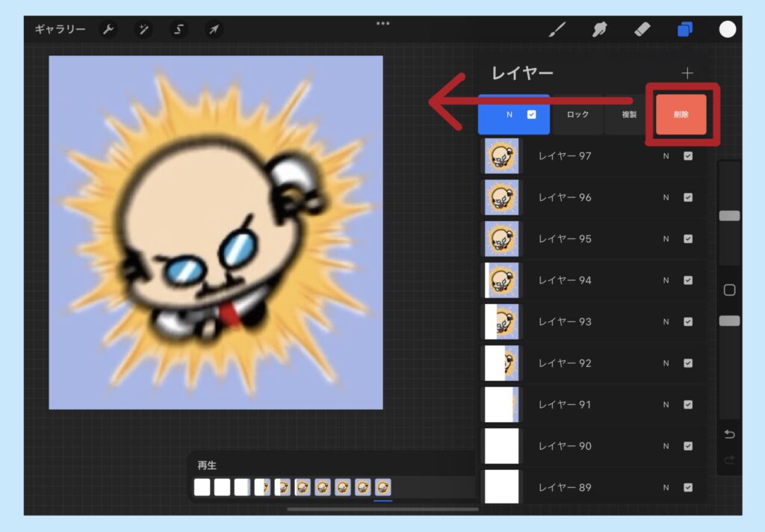The image size is (765, 532).
Task: Open blend mode N of swiped layer
Action: [510, 114]
